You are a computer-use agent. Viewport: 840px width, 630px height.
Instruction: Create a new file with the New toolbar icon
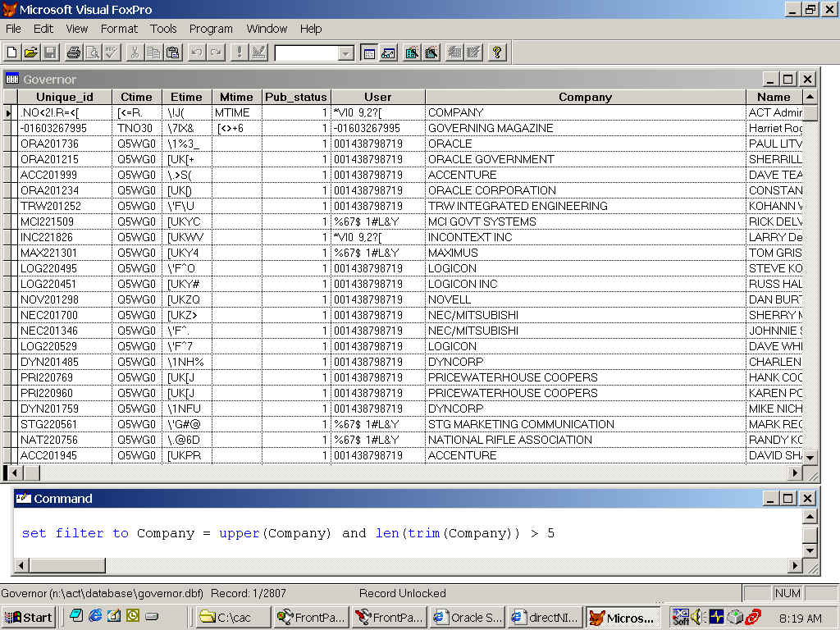click(x=11, y=52)
